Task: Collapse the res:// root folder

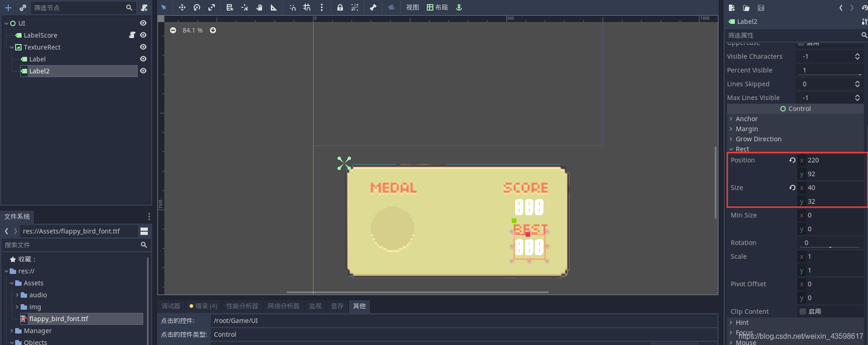Action: (6, 271)
